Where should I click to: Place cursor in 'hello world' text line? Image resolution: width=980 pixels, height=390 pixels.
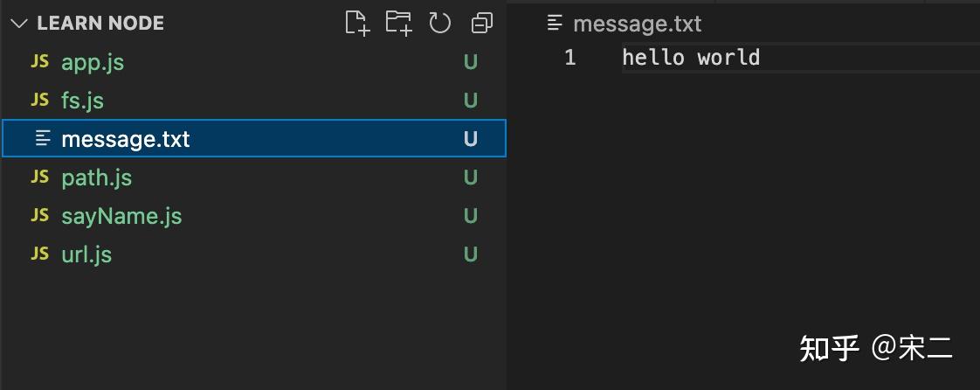(x=691, y=59)
